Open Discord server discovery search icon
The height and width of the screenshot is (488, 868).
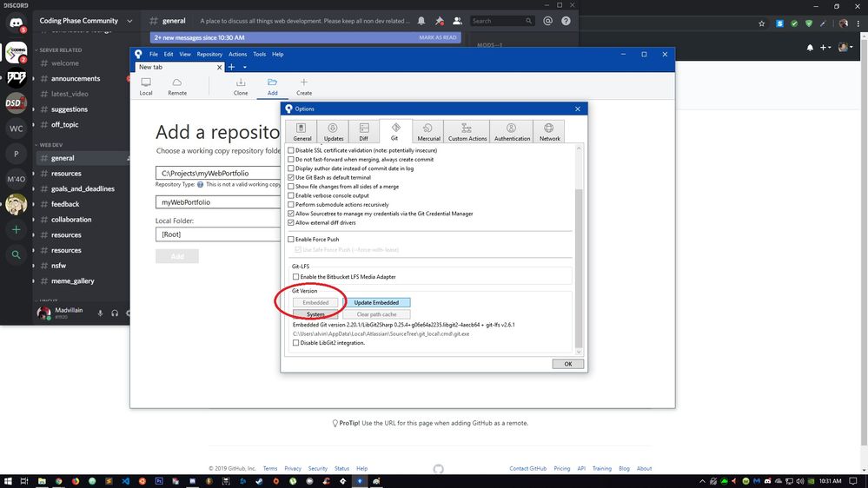tap(16, 254)
